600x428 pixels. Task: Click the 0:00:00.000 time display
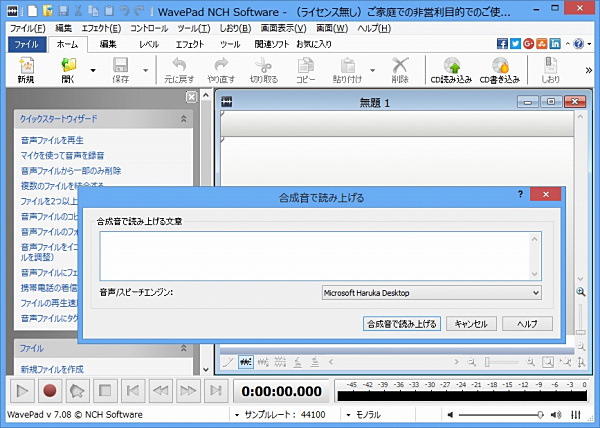[x=282, y=391]
